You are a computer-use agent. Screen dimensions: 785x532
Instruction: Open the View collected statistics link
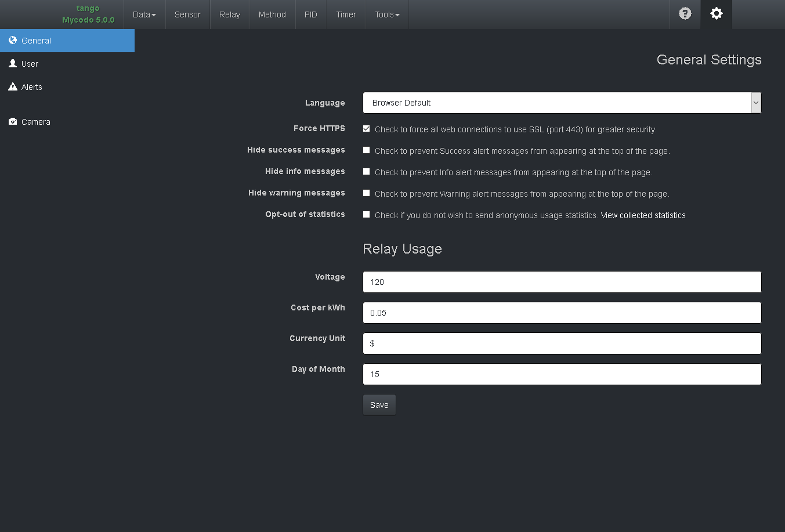(643, 215)
